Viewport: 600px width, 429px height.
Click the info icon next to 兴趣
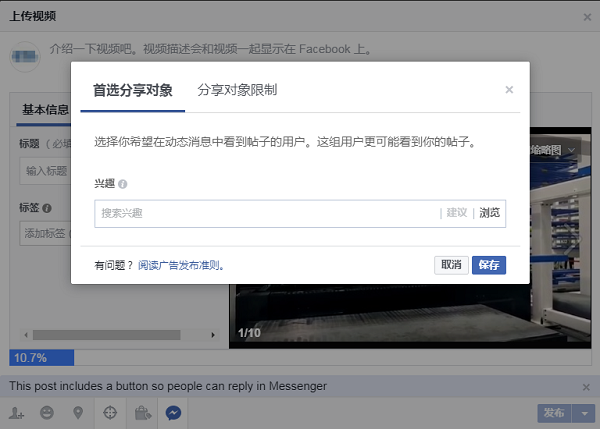tap(123, 184)
